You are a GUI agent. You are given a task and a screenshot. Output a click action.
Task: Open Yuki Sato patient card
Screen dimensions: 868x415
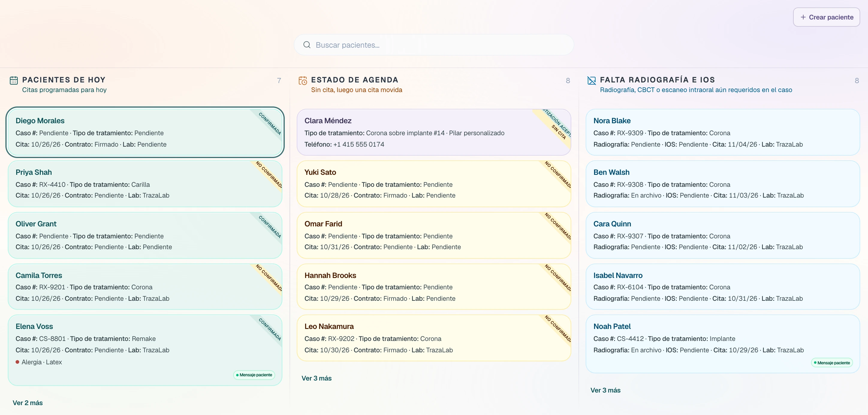tap(434, 184)
